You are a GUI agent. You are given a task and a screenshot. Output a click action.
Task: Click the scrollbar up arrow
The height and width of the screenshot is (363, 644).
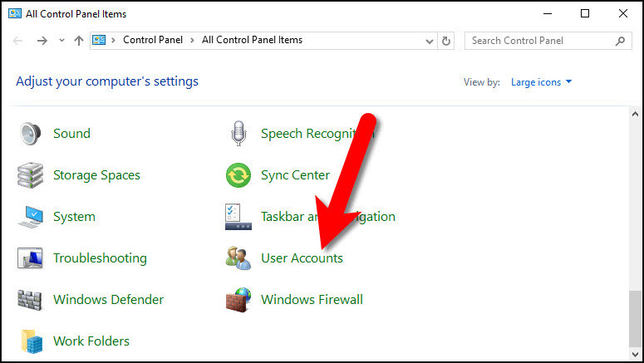click(635, 114)
